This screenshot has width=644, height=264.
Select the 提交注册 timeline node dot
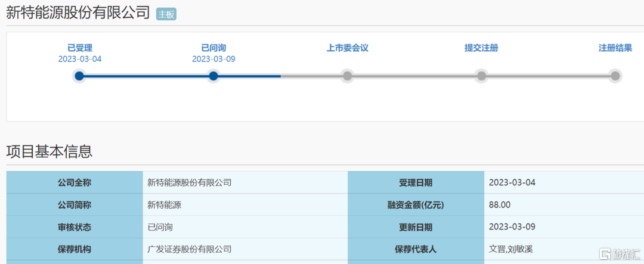(481, 76)
